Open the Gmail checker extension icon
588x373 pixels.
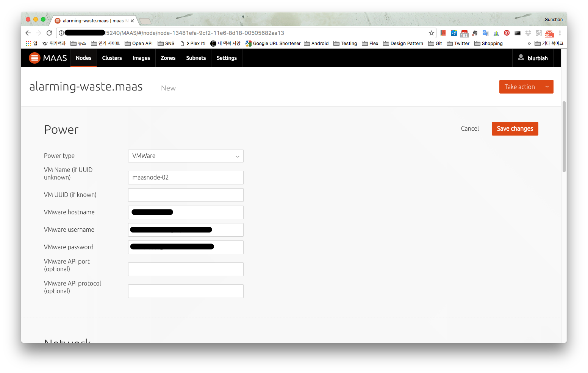click(x=549, y=33)
